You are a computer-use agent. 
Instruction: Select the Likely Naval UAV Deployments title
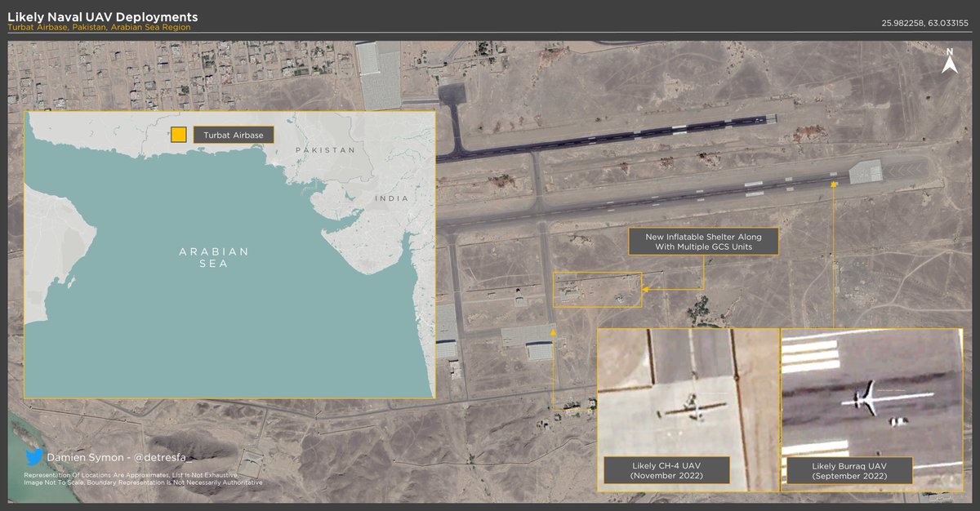click(x=101, y=16)
